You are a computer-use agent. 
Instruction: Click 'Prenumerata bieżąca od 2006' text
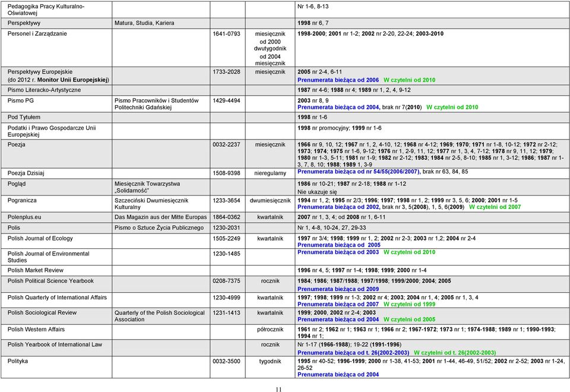coord(338,80)
